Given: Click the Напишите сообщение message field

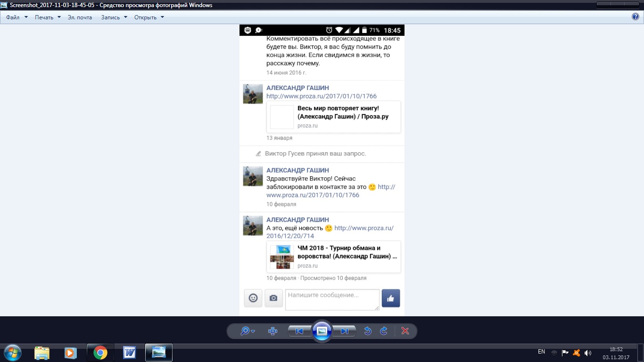Looking at the screenshot, I should [x=332, y=300].
